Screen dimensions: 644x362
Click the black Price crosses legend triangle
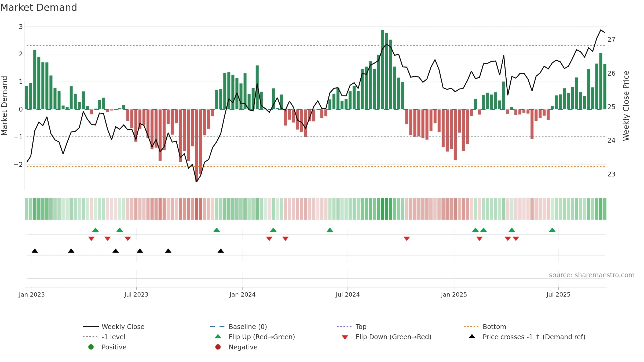pyautogui.click(x=472, y=336)
